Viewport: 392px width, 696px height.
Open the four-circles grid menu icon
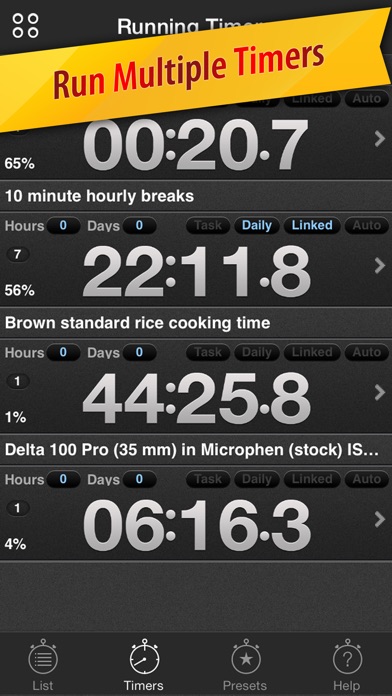tap(25, 25)
